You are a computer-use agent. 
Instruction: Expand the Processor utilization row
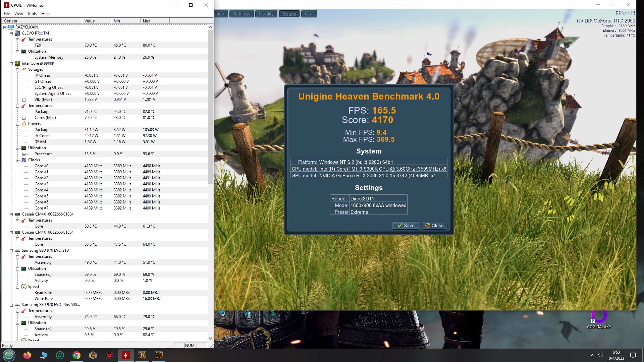(24, 154)
